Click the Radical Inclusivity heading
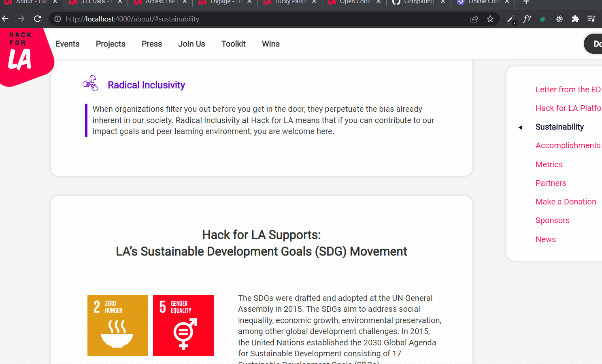This screenshot has height=364, width=602. point(146,85)
